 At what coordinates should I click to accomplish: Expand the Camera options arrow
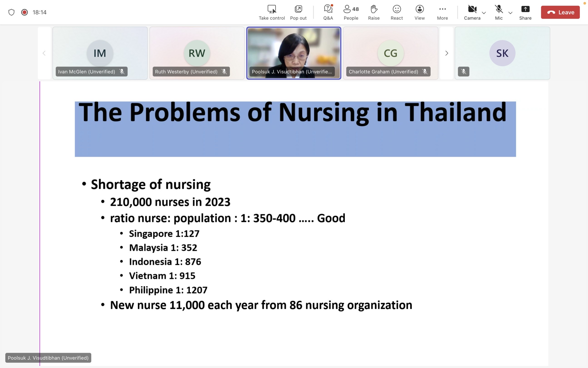click(x=484, y=13)
